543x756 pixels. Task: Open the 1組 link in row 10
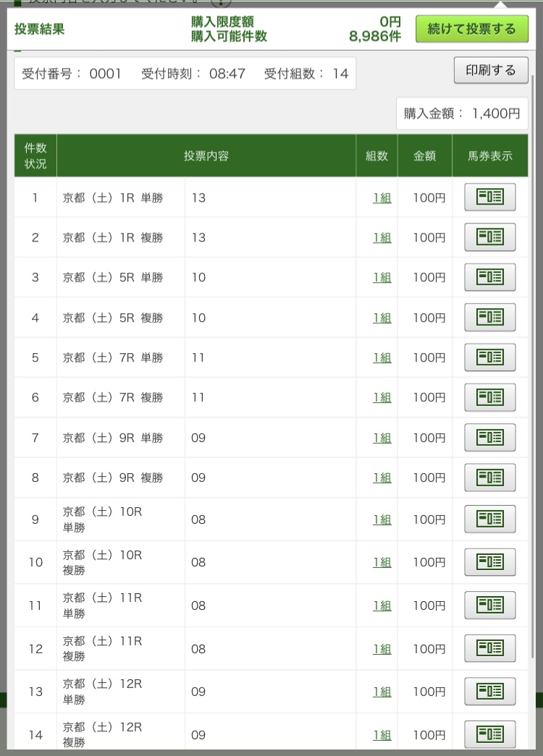[x=382, y=562]
